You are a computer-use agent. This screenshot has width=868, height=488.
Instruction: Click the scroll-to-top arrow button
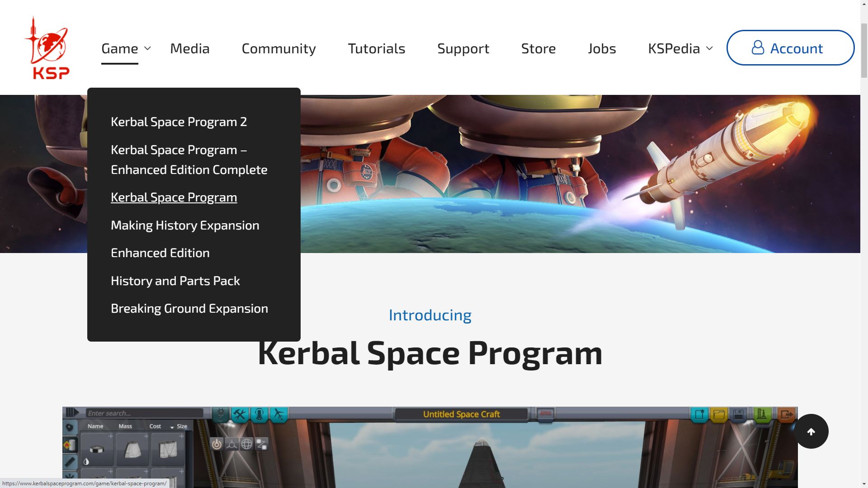click(x=811, y=432)
